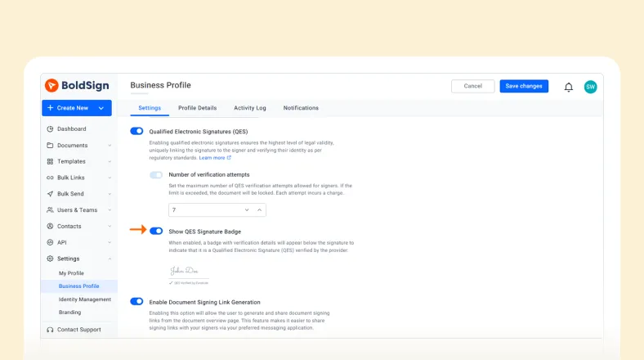Click the Contact Support headset icon
This screenshot has height=360, width=644.
point(50,330)
